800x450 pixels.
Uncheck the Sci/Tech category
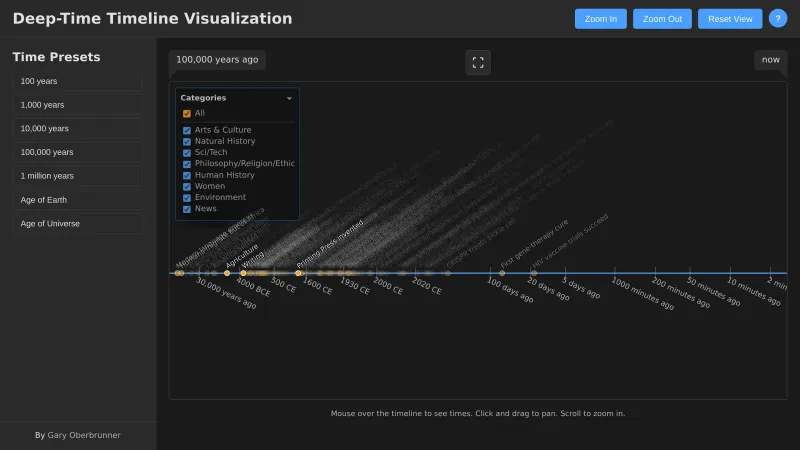[x=187, y=152]
